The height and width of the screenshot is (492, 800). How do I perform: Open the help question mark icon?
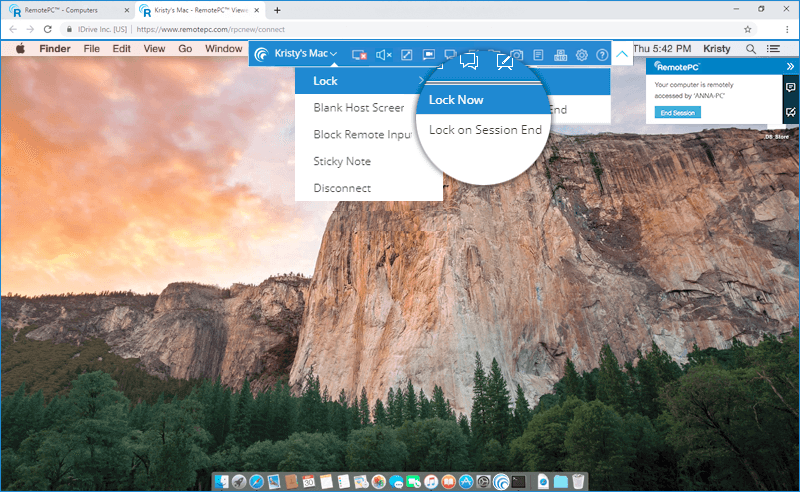[602, 55]
